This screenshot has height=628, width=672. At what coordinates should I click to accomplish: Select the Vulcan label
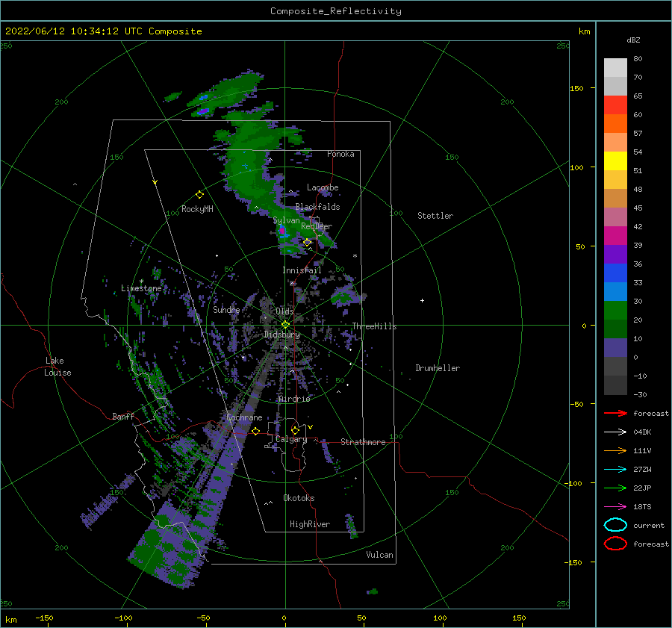click(x=379, y=555)
